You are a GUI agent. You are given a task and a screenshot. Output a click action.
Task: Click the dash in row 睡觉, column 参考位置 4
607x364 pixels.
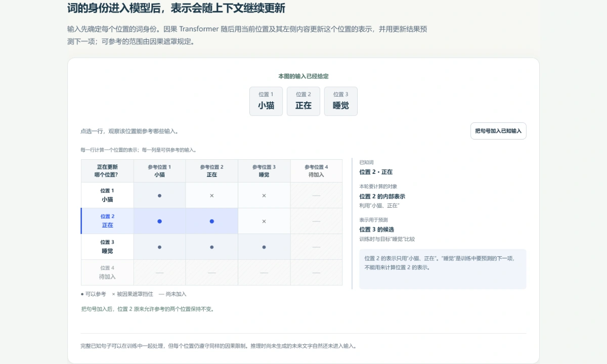(x=316, y=247)
